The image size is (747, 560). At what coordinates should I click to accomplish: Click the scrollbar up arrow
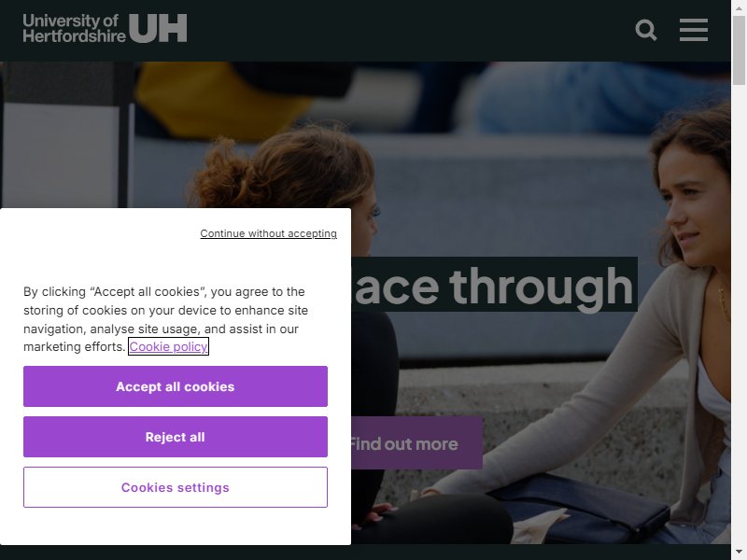point(739,7)
